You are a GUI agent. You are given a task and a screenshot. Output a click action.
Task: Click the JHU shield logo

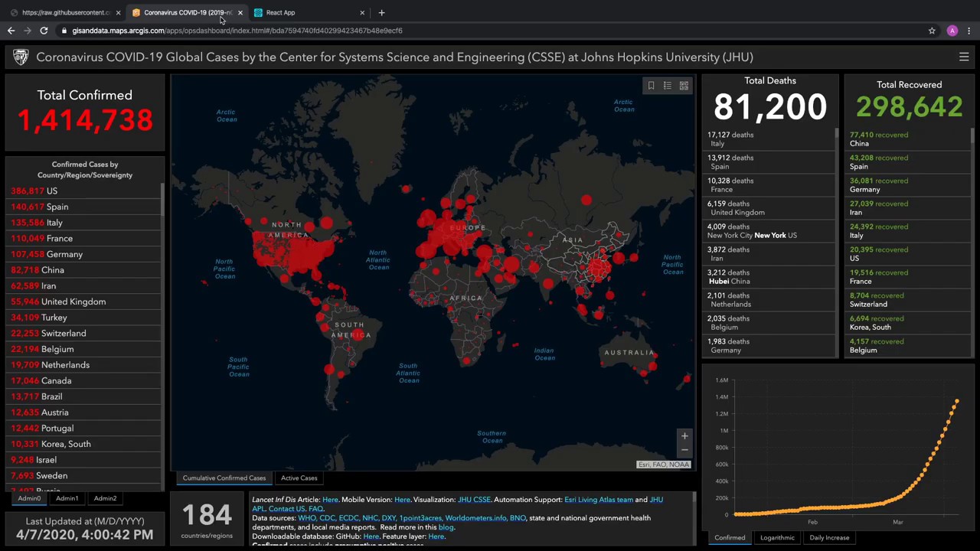[21, 57]
